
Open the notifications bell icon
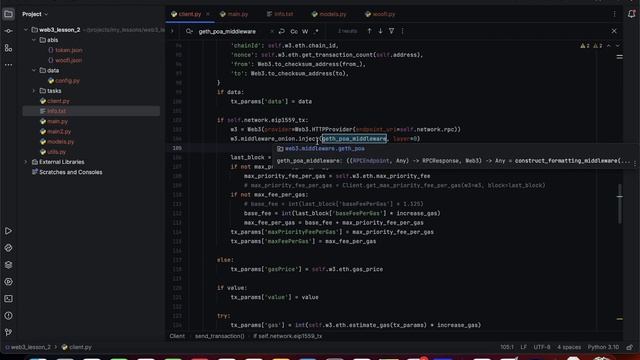[631, 14]
